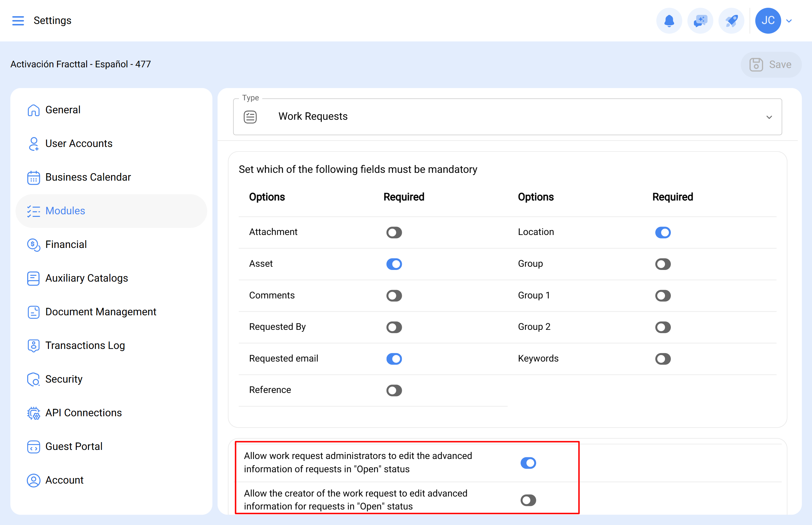Click the Work Requests list icon
Image resolution: width=812 pixels, height=525 pixels.
[x=250, y=117]
